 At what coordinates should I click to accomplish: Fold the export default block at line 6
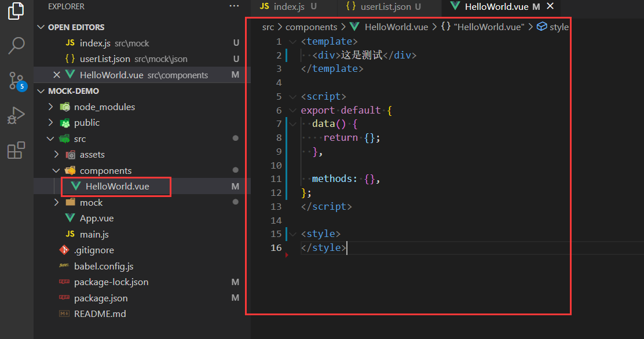[292, 110]
